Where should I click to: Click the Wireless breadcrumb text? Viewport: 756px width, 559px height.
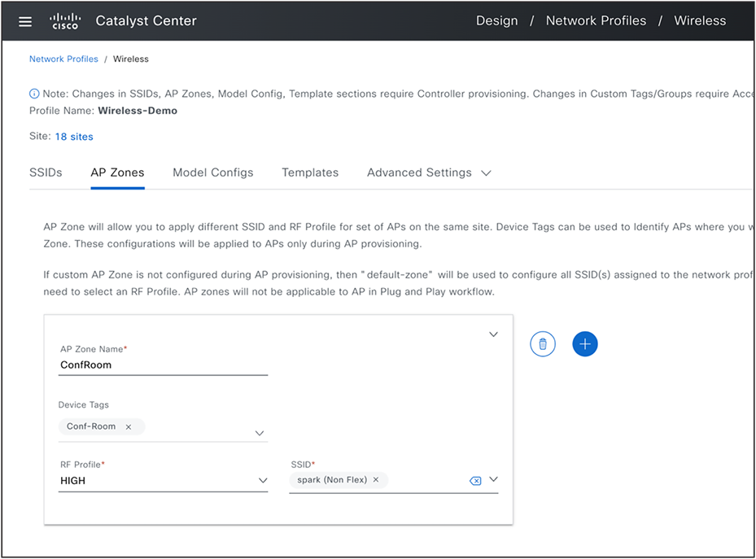coord(131,59)
